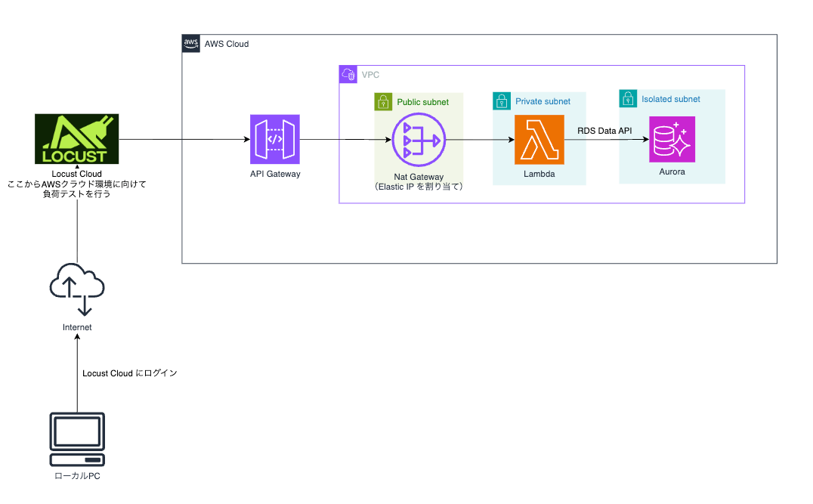Screen dimensions: 813x504
Task: Select the NAT Gateway icon
Action: point(419,140)
